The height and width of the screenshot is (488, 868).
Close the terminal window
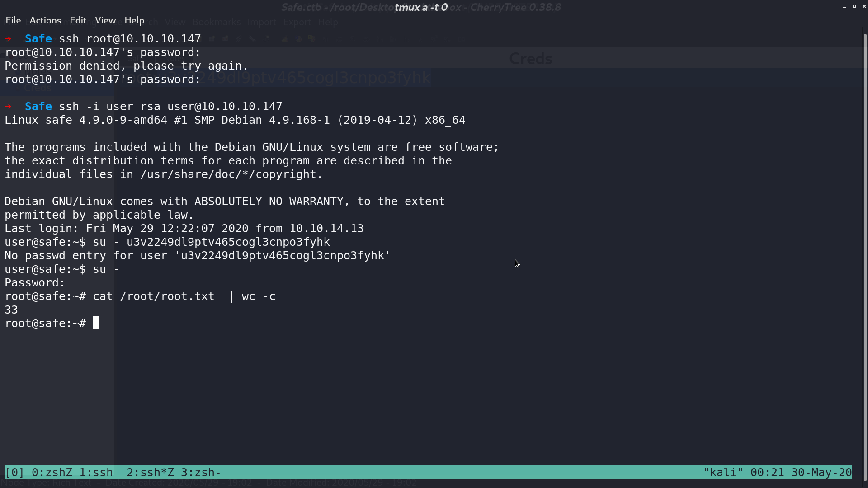click(864, 7)
